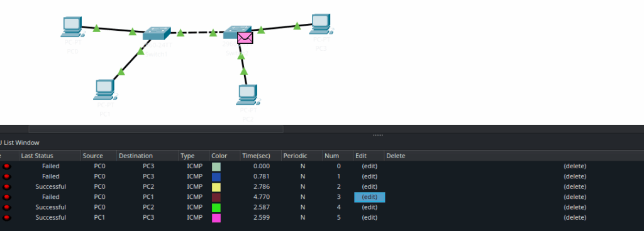This screenshot has height=231, width=644.
Task: Edit the PDU with Num 0
Action: coord(369,166)
